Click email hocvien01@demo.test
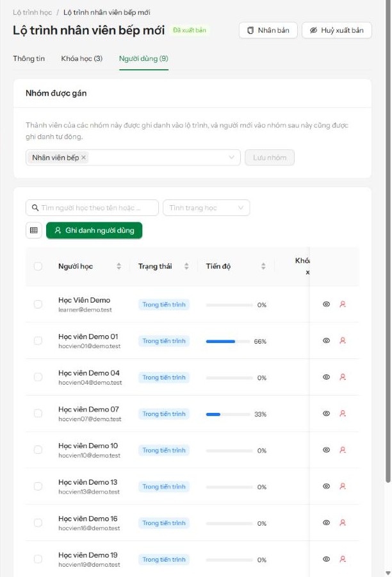Viewport: 392px width, 577px height. click(90, 346)
